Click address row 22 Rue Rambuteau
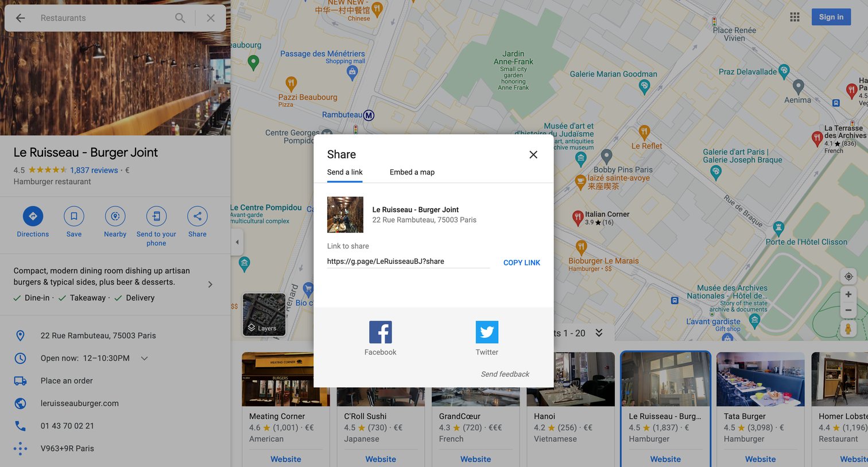 pos(115,336)
